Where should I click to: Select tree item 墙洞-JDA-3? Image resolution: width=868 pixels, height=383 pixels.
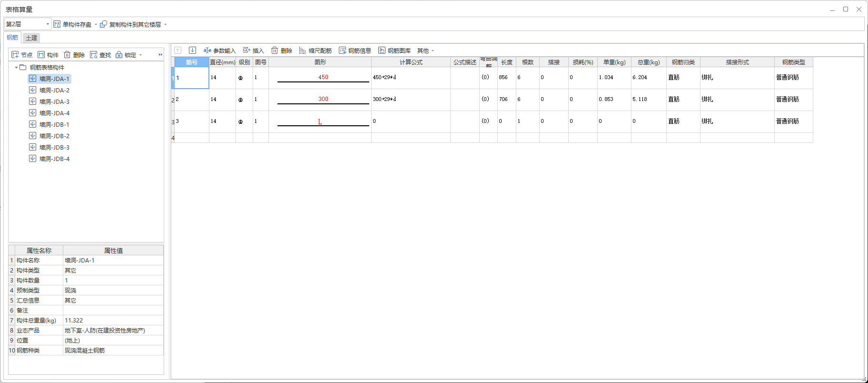coord(54,102)
